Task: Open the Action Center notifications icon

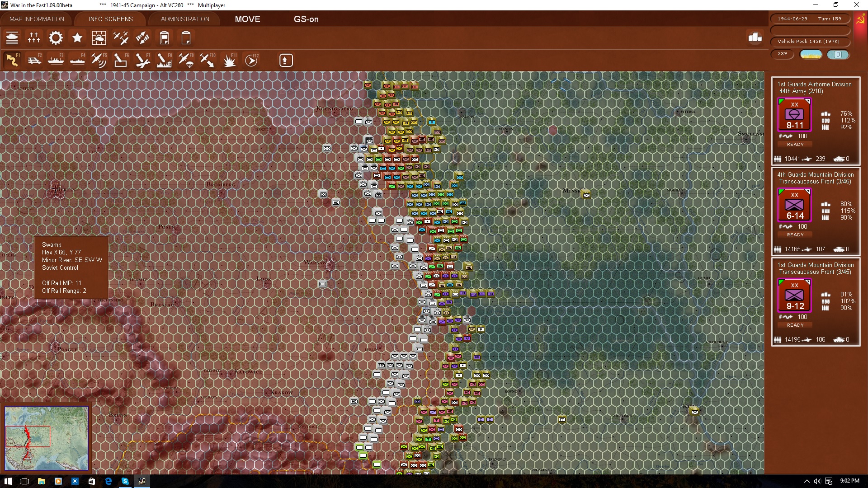Action: pyautogui.click(x=829, y=481)
